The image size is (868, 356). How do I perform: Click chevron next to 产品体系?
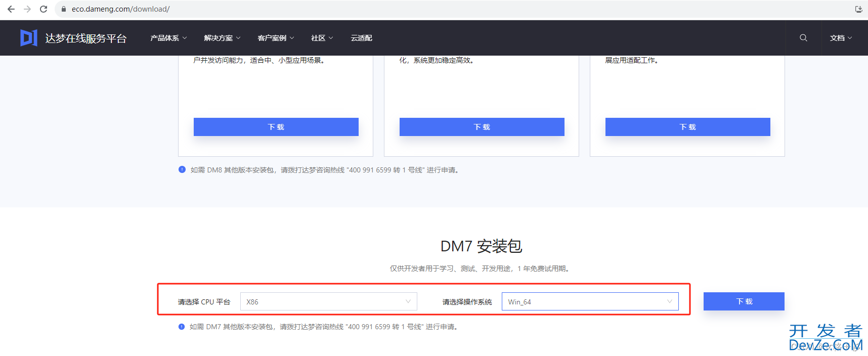coord(185,38)
